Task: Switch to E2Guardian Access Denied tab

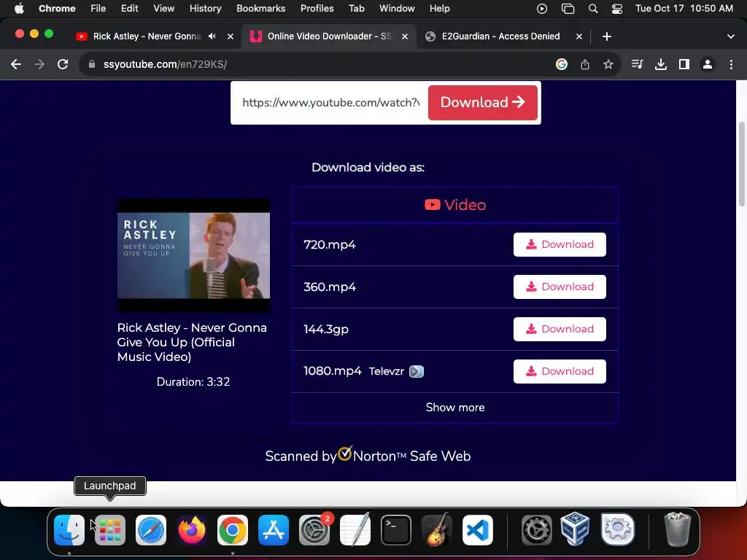Action: [500, 36]
